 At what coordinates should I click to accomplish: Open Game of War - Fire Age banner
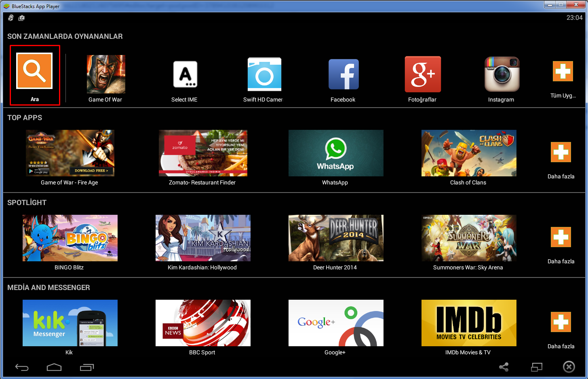click(x=70, y=153)
